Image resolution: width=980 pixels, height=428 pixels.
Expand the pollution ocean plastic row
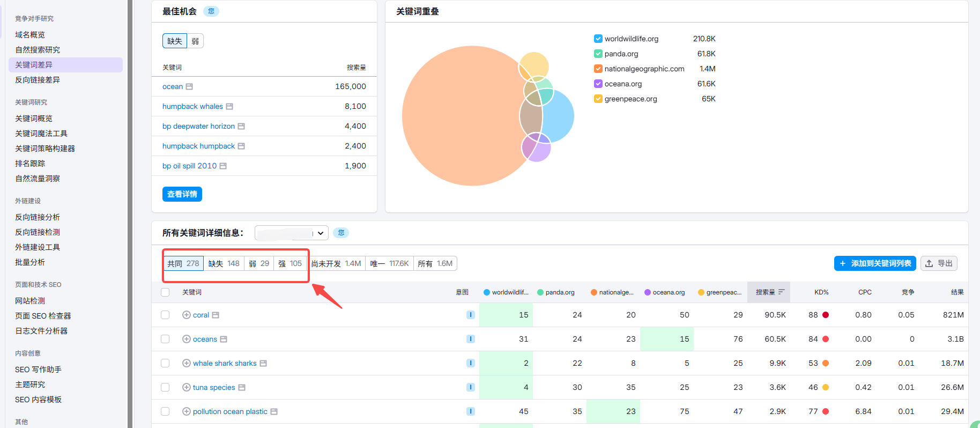[x=187, y=411]
